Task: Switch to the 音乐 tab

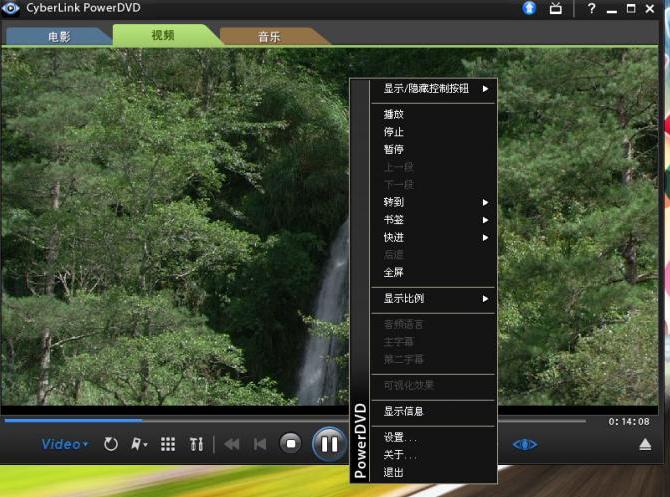Action: click(x=269, y=36)
